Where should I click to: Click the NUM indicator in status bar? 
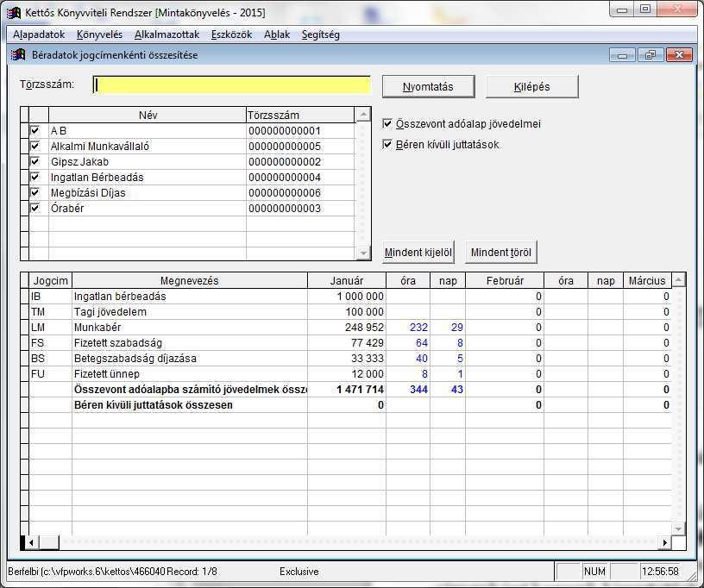point(594,572)
